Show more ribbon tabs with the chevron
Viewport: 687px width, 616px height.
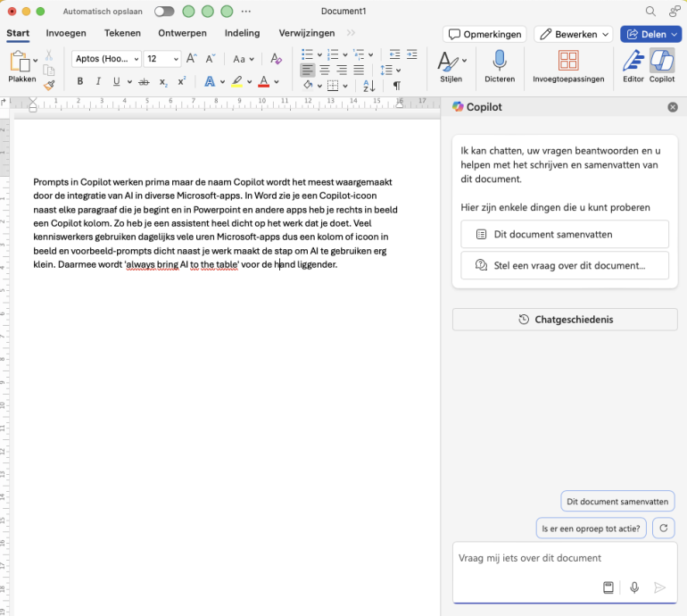point(351,33)
